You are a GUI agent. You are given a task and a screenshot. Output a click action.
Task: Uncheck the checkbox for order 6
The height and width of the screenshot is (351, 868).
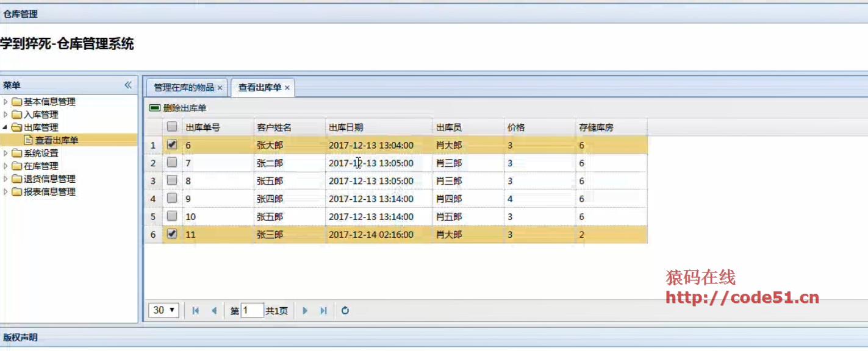click(x=172, y=145)
